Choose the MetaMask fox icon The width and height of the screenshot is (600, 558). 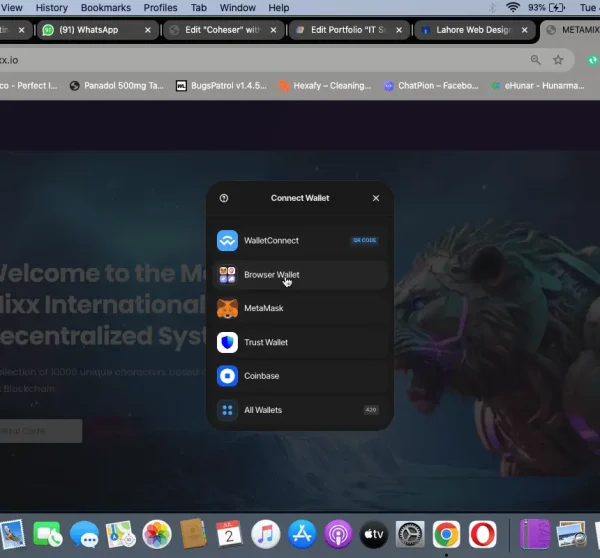click(x=227, y=308)
